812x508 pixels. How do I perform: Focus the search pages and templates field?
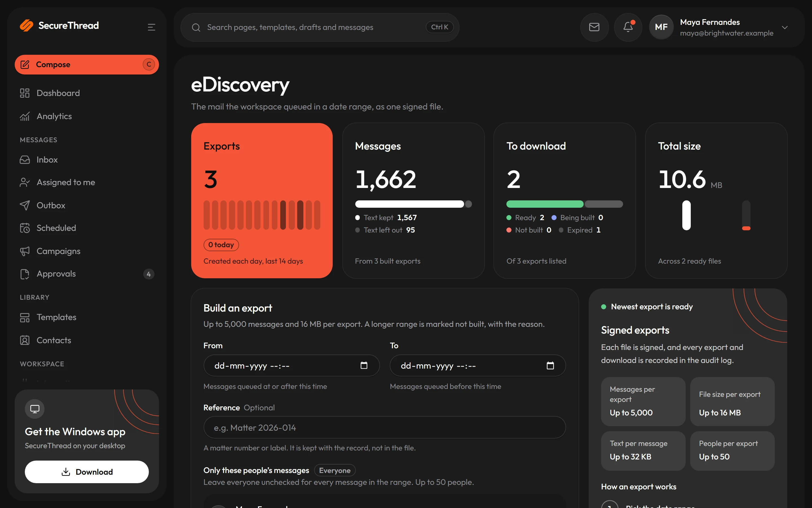(x=320, y=28)
